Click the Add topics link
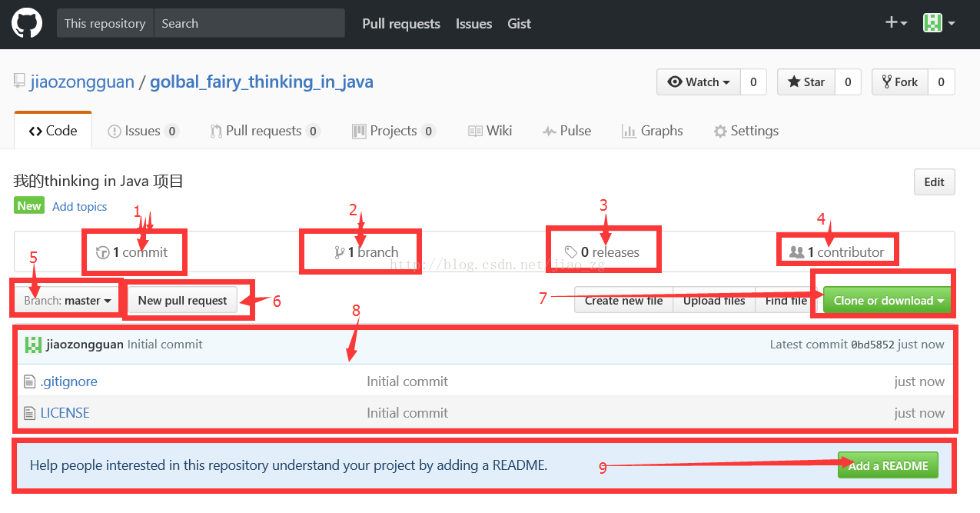Image resolution: width=980 pixels, height=513 pixels. tap(80, 206)
